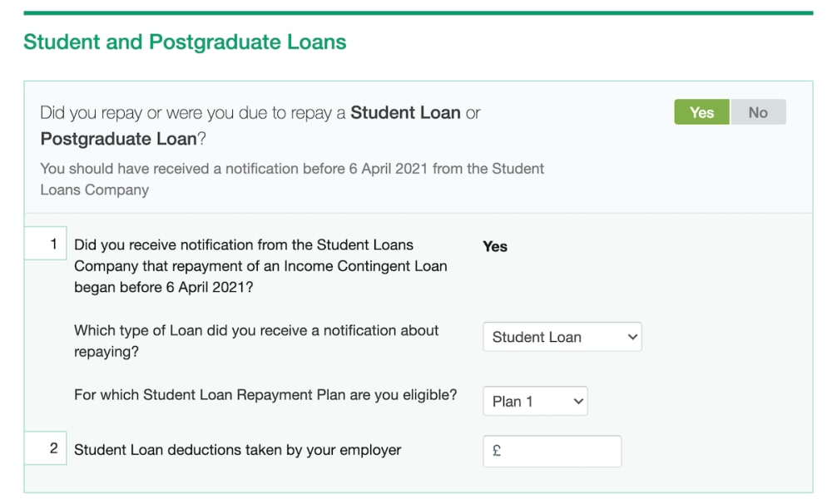Click the hint about notification before 6 April 2021

pyautogui.click(x=292, y=179)
